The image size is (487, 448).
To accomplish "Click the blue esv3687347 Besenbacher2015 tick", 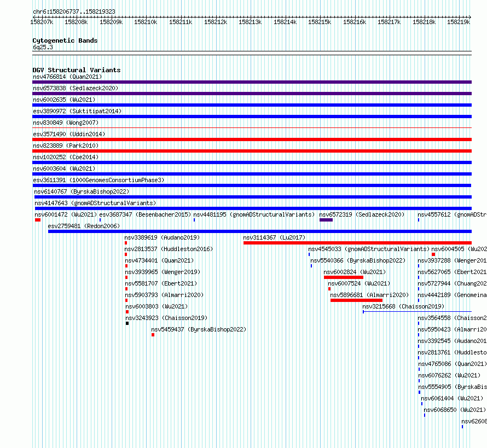I will click(x=100, y=220).
